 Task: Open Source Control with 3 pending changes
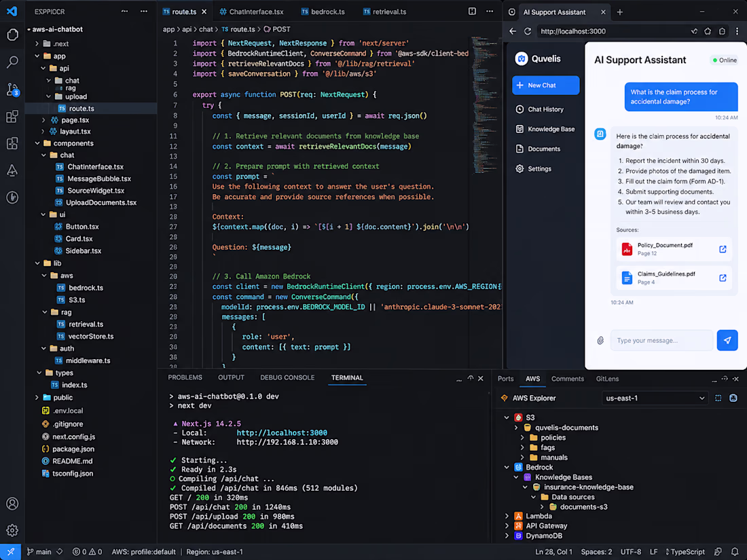pyautogui.click(x=12, y=89)
